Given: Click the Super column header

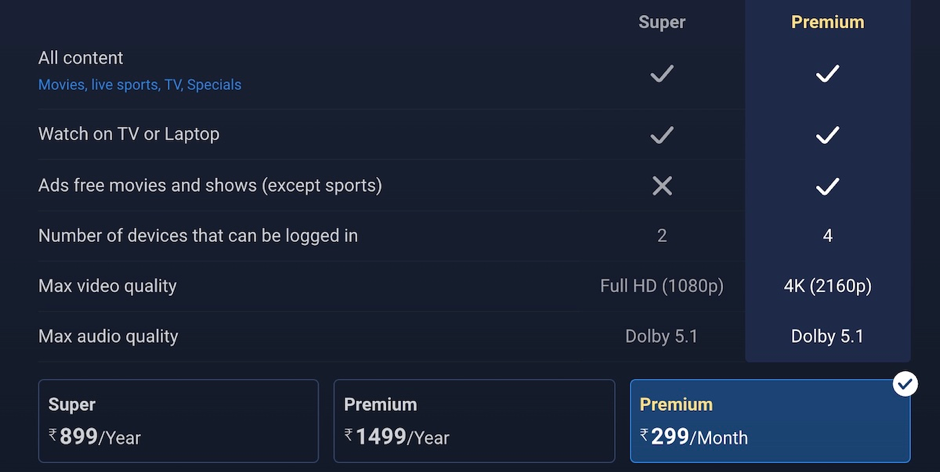Looking at the screenshot, I should pos(662,22).
